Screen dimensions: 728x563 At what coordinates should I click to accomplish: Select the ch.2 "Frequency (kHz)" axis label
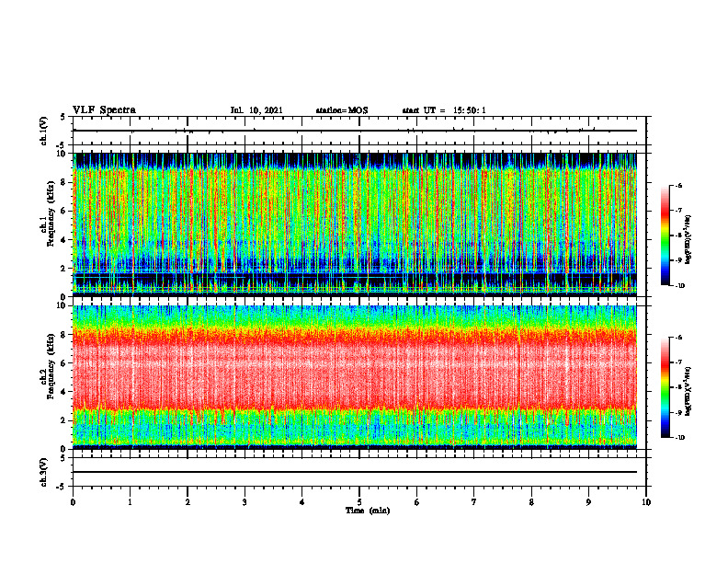point(51,366)
